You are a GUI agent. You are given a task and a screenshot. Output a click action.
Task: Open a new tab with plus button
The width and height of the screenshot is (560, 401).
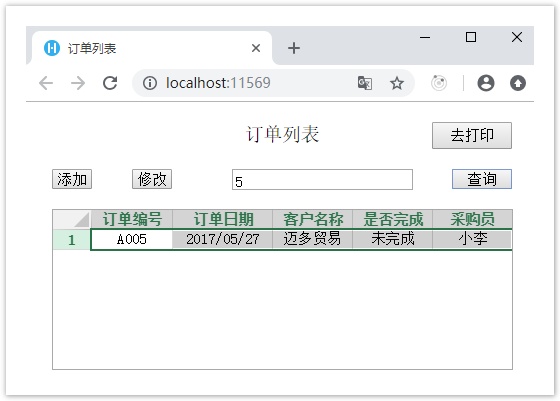[294, 48]
